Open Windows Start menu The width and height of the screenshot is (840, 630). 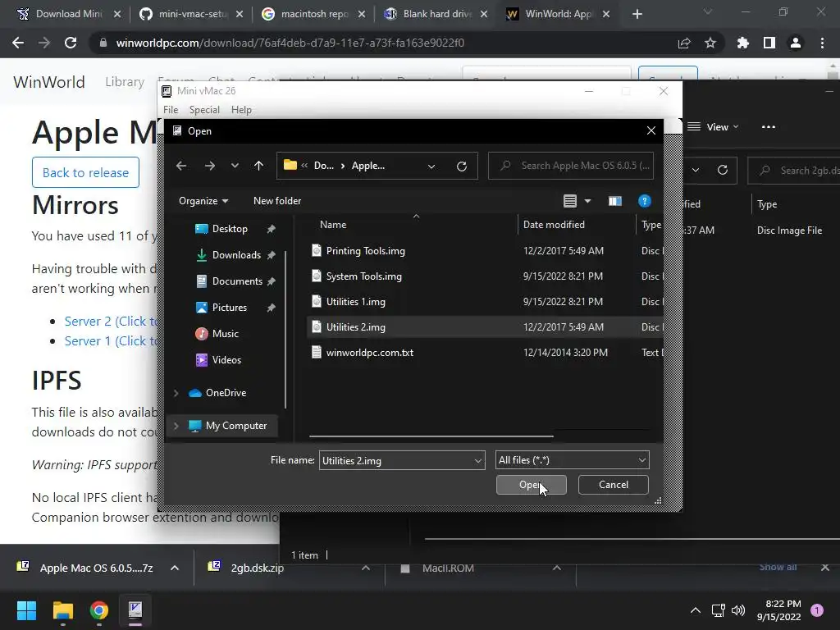pos(26,610)
